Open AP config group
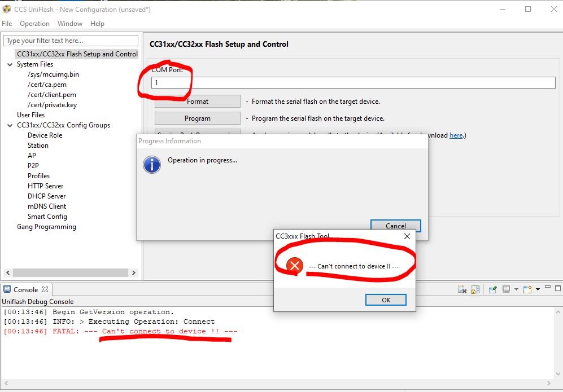This screenshot has width=563, height=392. coord(32,155)
